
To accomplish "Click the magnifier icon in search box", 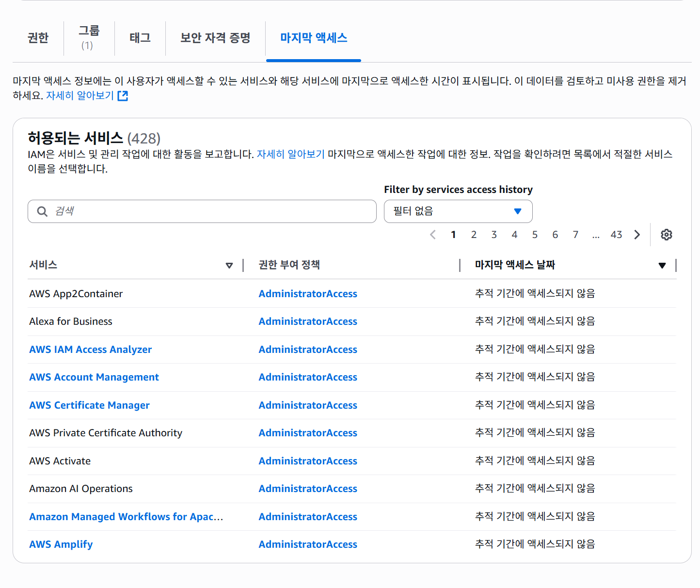I will (42, 211).
